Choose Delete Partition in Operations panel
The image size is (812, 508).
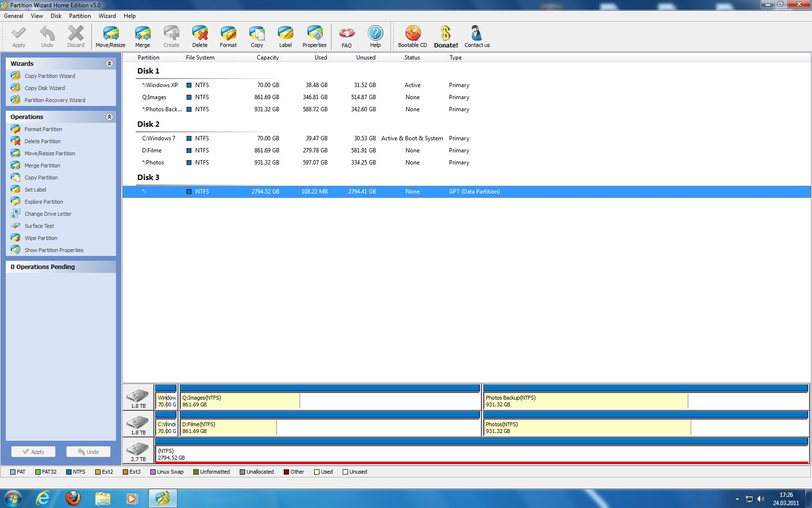(x=43, y=141)
